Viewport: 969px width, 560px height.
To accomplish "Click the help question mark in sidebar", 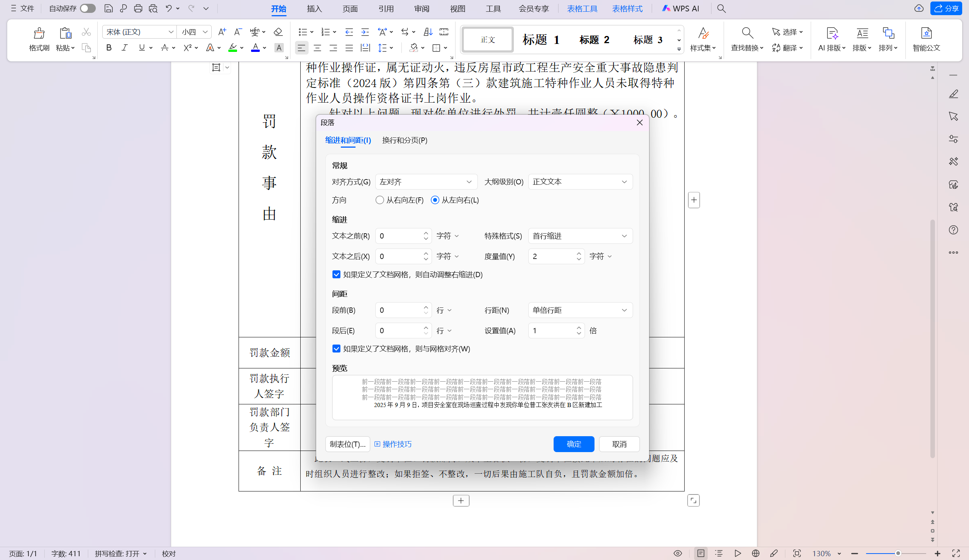I will (953, 229).
